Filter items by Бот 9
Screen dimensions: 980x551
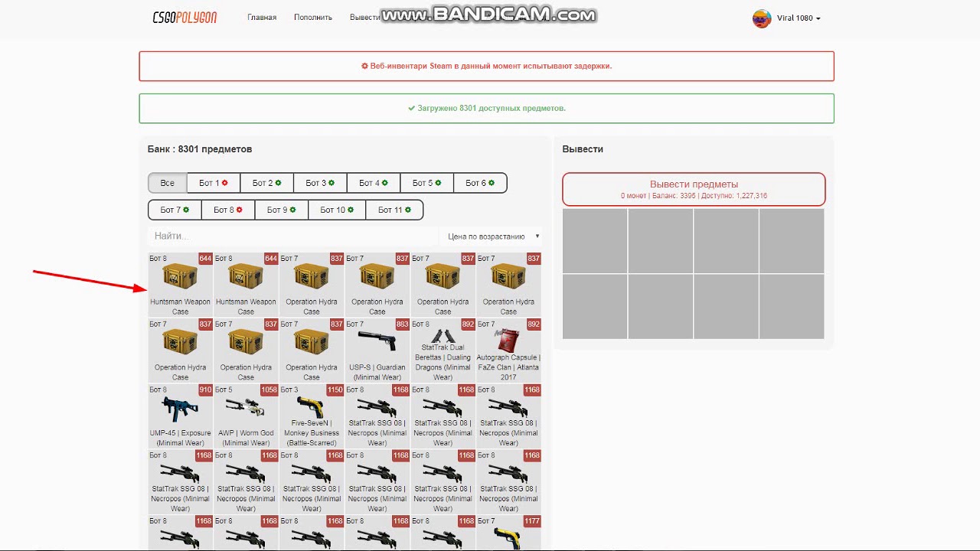pos(282,210)
